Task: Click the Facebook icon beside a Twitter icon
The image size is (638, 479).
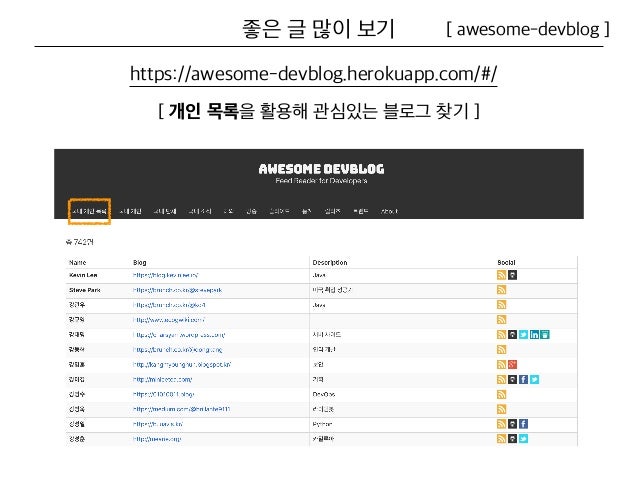Action: [523, 379]
